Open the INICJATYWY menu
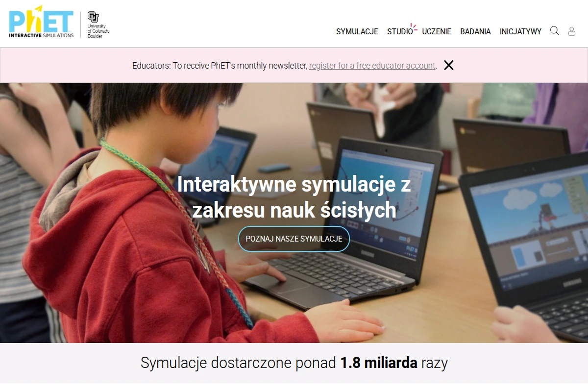This screenshot has width=588, height=392. click(x=520, y=31)
